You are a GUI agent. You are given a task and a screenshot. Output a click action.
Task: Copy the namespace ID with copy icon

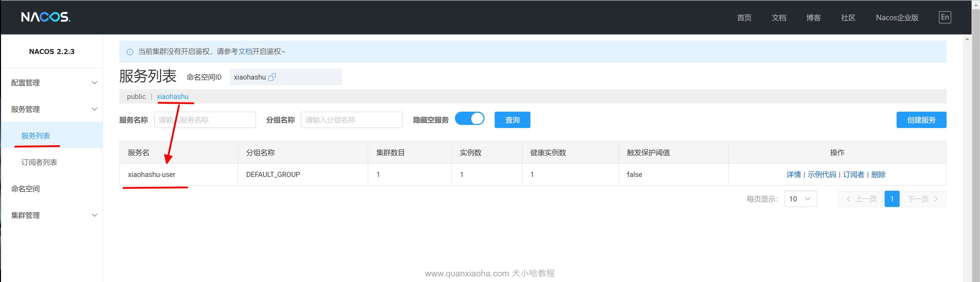click(272, 77)
